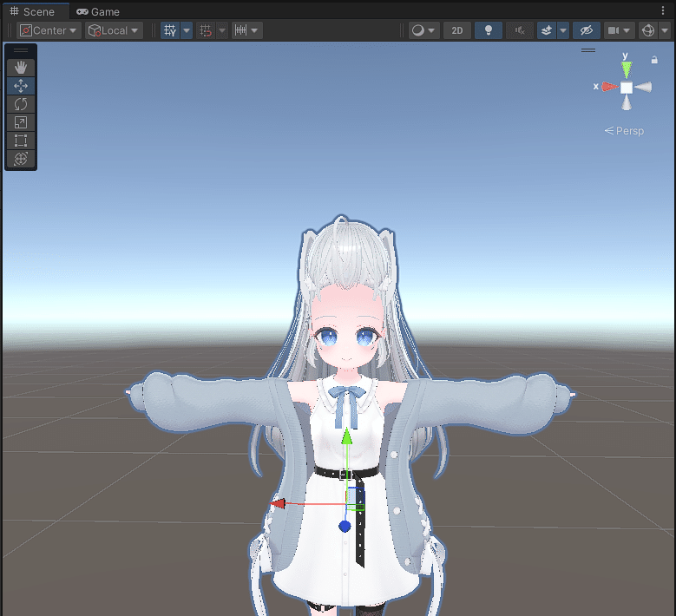Toggle scene lighting bulb button
Screen dimensions: 676x616
(489, 30)
